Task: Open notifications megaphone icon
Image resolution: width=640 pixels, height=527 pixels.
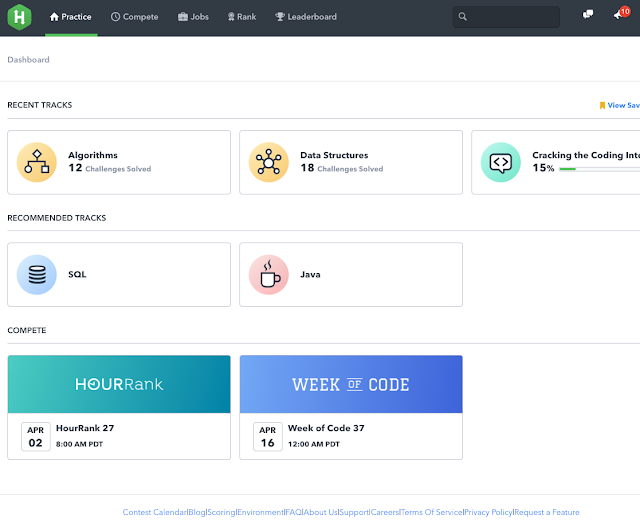Action: (x=621, y=14)
